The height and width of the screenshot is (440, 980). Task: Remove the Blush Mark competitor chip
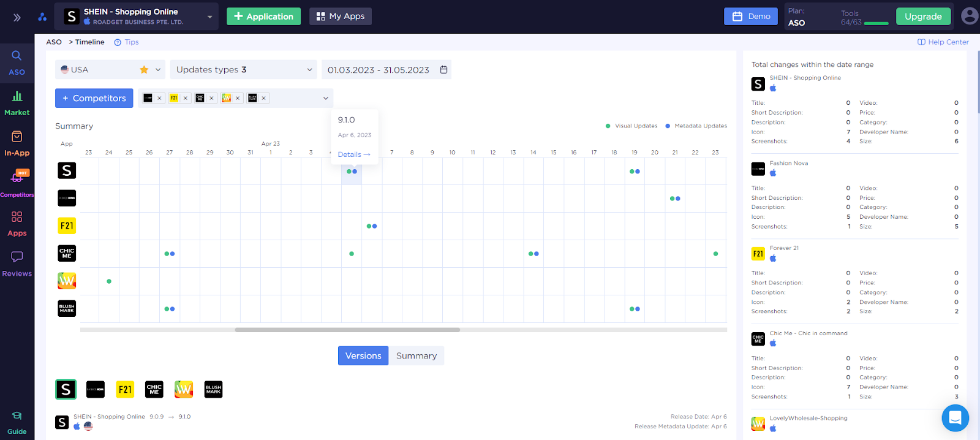click(263, 98)
